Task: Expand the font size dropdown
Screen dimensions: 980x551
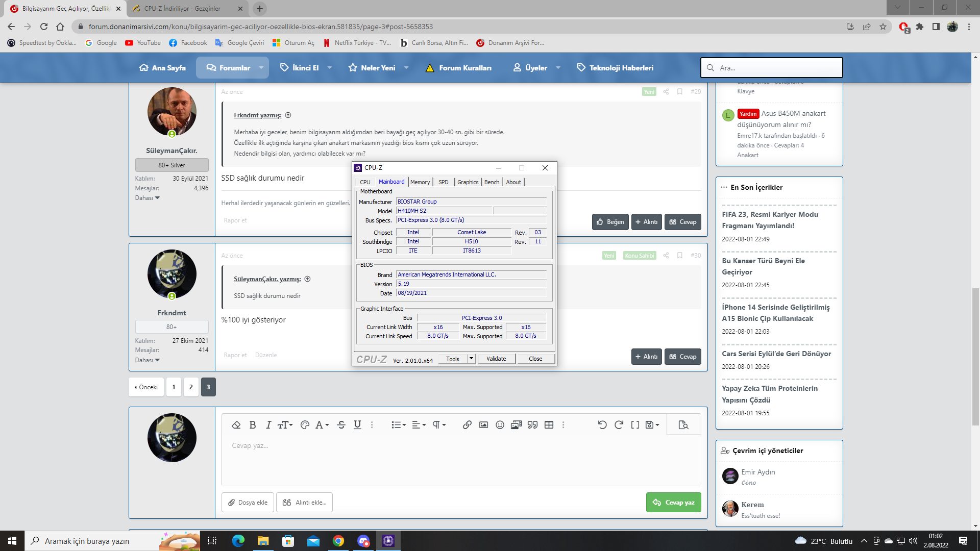Action: (x=285, y=425)
